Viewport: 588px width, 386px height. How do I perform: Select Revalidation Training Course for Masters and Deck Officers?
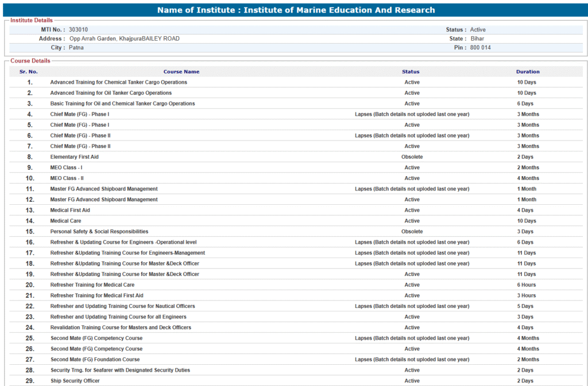[121, 327]
